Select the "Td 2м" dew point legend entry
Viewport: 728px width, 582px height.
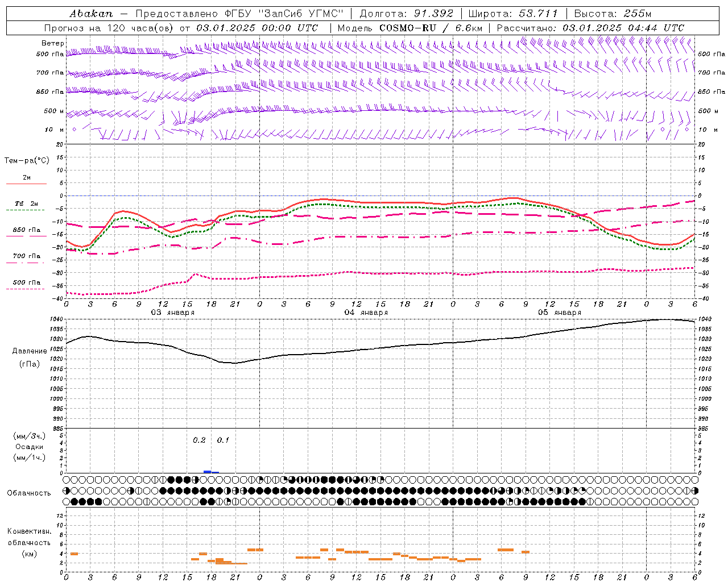(27, 203)
